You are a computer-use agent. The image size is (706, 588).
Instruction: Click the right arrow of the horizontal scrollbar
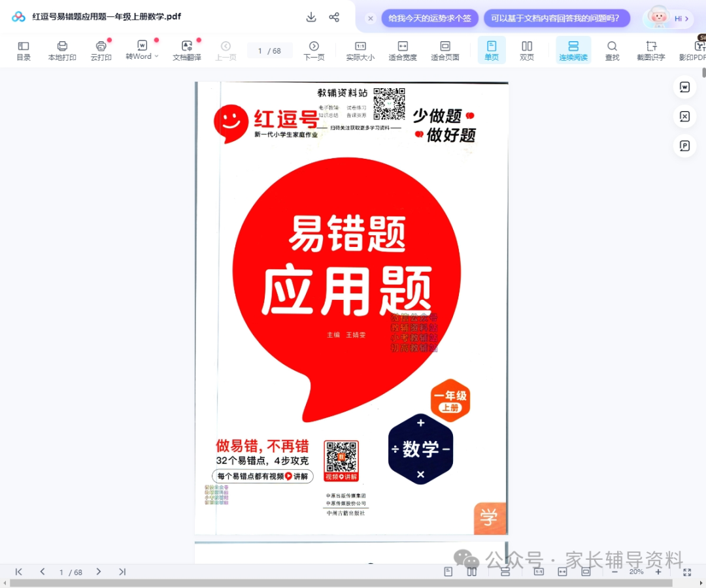(x=701, y=583)
